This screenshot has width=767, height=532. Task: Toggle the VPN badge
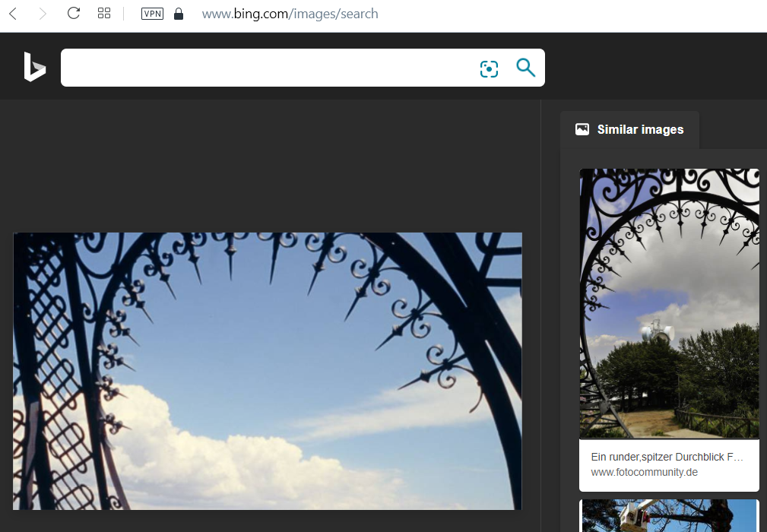click(x=152, y=14)
